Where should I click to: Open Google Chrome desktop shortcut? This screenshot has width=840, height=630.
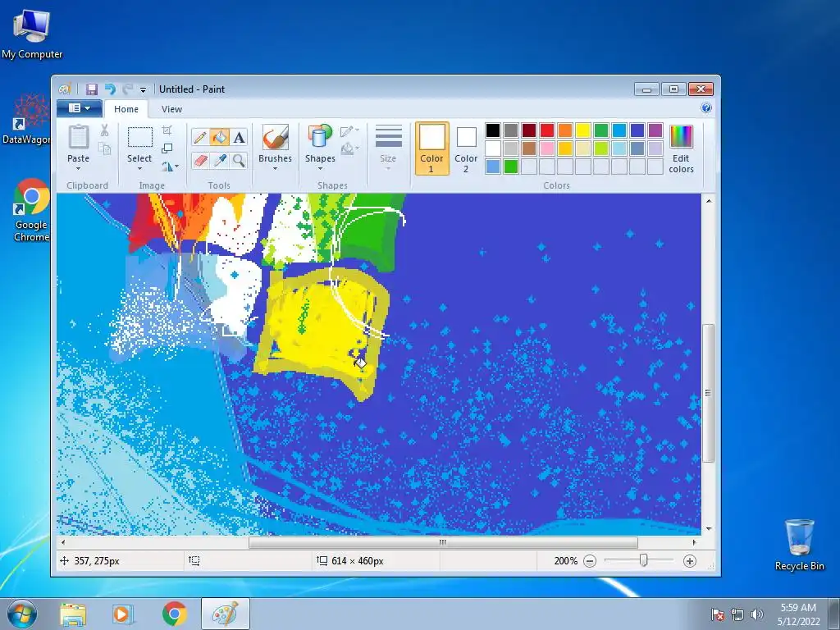pos(31,210)
